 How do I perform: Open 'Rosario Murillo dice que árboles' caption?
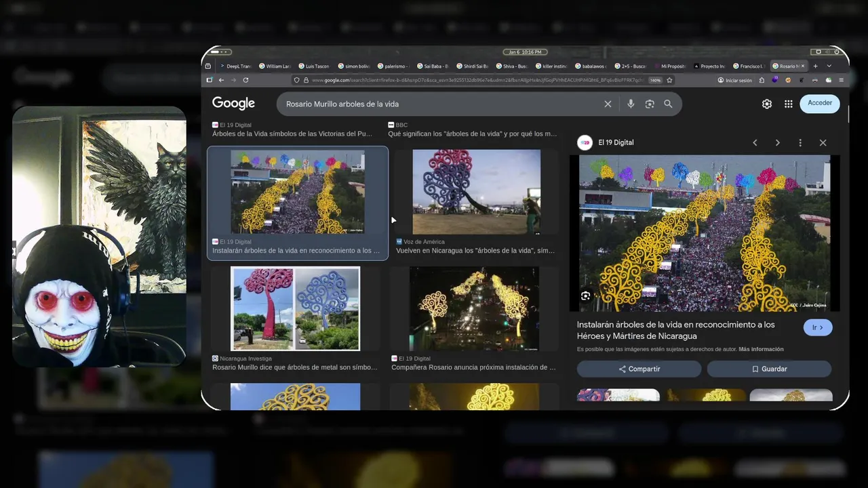tap(294, 367)
